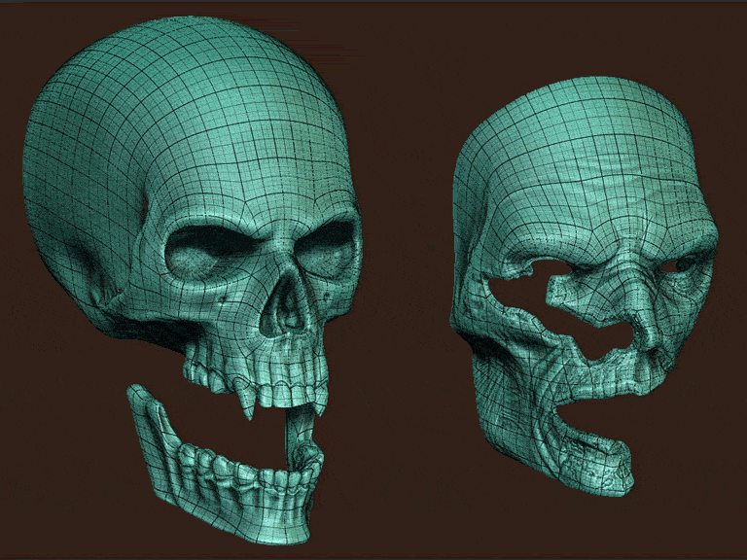Click the long fang on the left skull
Viewport: 747px width, 560px height.
[250, 405]
